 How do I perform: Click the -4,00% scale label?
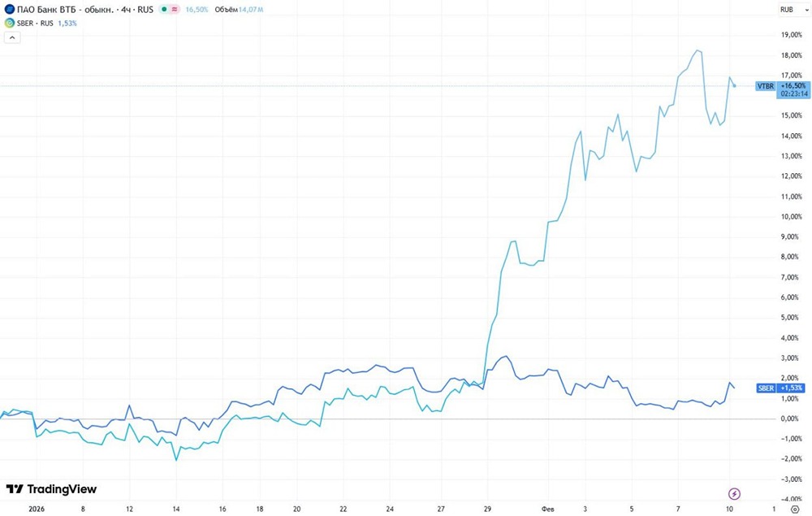(x=791, y=499)
